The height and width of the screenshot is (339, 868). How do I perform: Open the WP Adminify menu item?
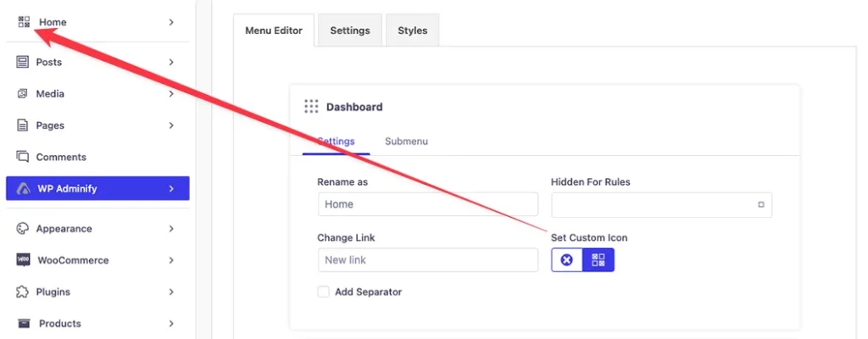(97, 188)
